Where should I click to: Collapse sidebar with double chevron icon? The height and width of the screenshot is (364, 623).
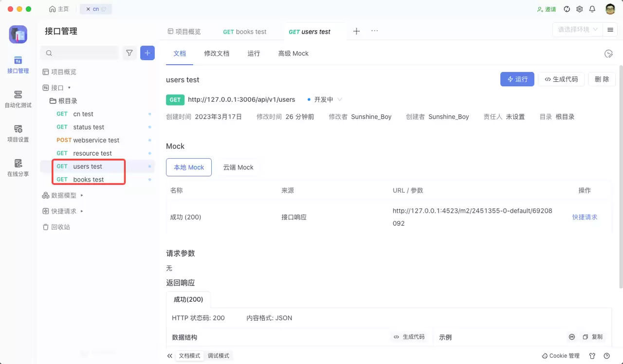click(170, 356)
